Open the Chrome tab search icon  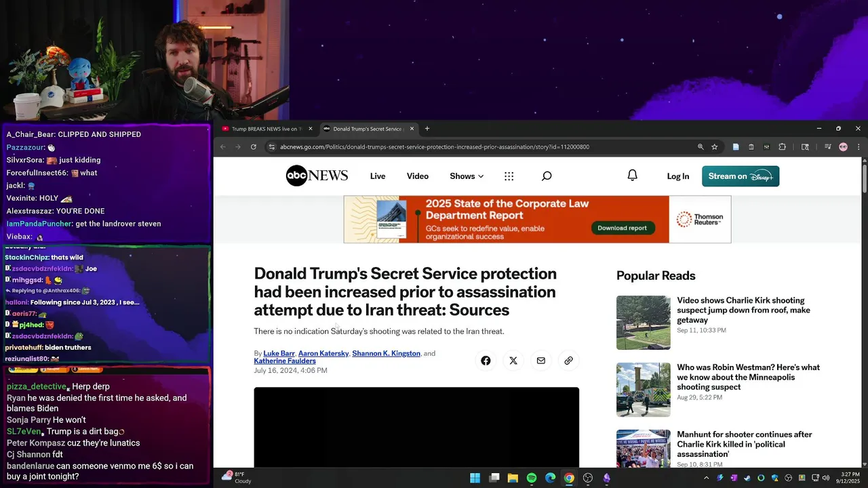[805, 147]
